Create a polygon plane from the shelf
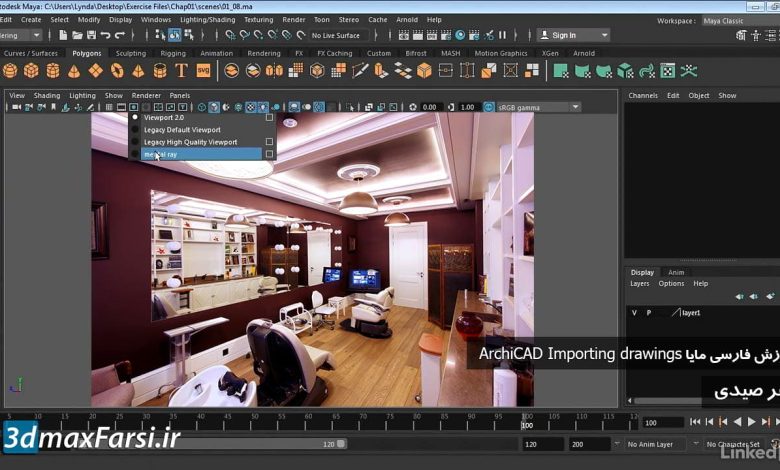 pyautogui.click(x=96, y=71)
